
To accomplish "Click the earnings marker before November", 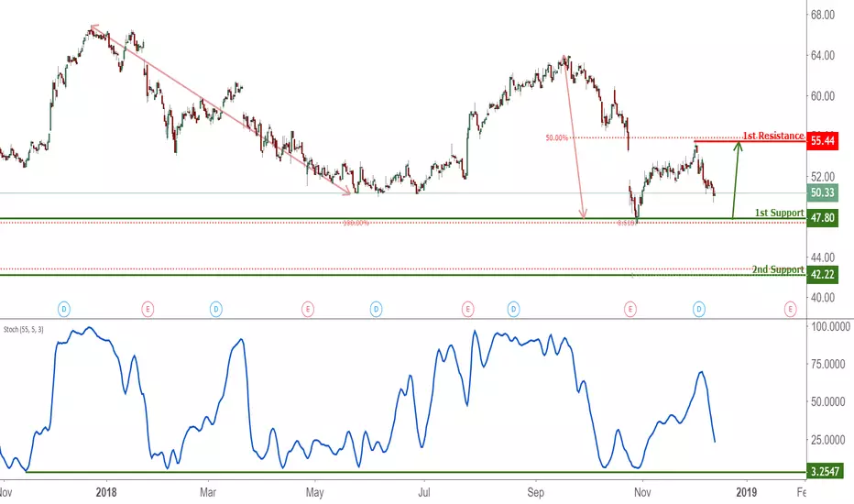I will tap(630, 310).
